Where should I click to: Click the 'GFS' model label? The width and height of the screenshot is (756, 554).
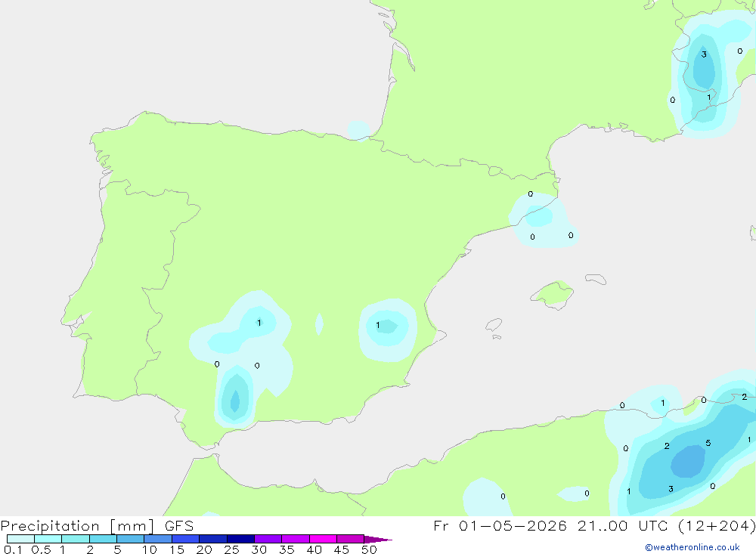coord(179,526)
